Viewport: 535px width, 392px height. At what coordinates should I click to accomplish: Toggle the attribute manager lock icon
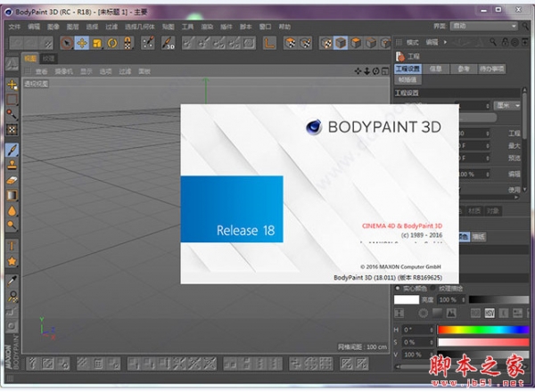click(x=505, y=42)
